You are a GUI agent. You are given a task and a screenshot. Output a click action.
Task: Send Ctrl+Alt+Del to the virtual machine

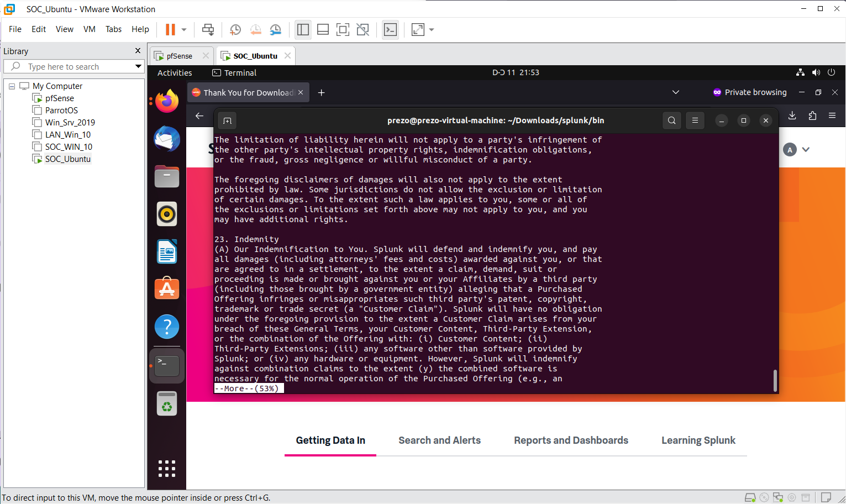208,30
